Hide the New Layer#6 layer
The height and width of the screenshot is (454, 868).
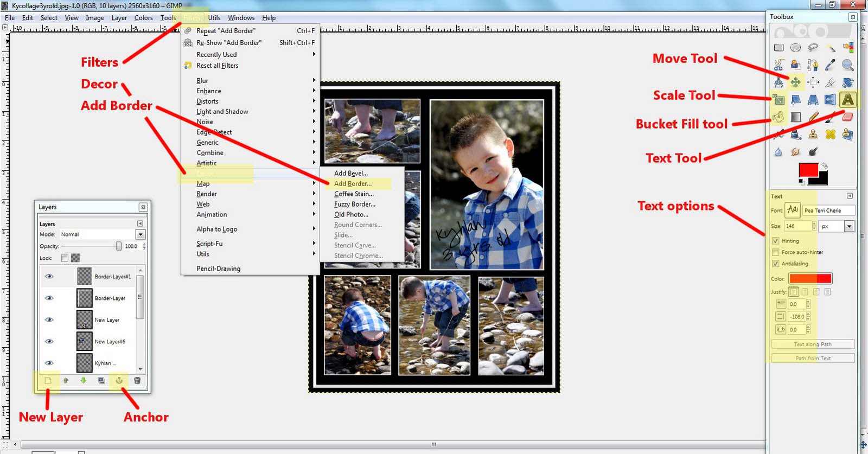(49, 342)
